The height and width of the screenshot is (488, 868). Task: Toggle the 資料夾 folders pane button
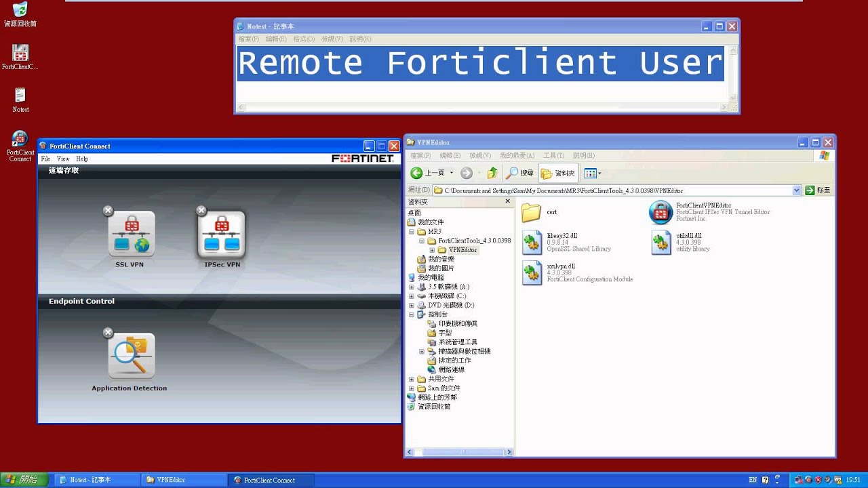tap(558, 173)
